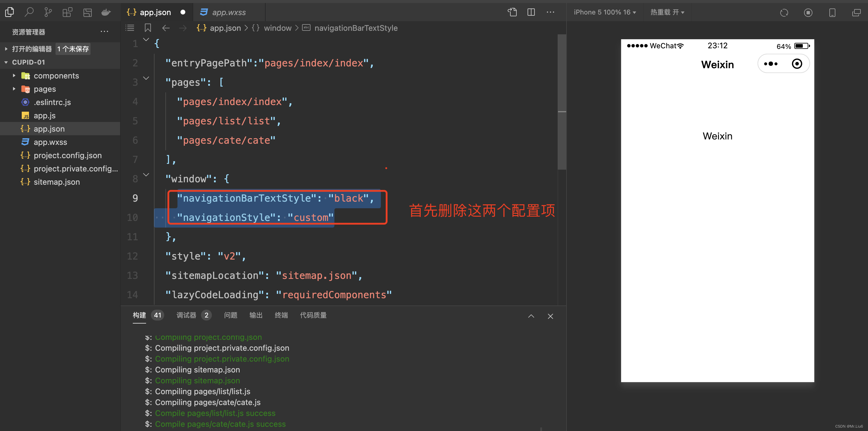
Task: Click the bookmark icon in editor toolbar
Action: point(148,28)
